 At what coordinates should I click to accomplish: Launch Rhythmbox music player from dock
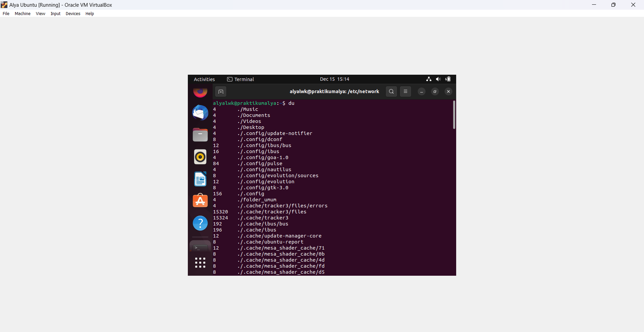click(200, 157)
